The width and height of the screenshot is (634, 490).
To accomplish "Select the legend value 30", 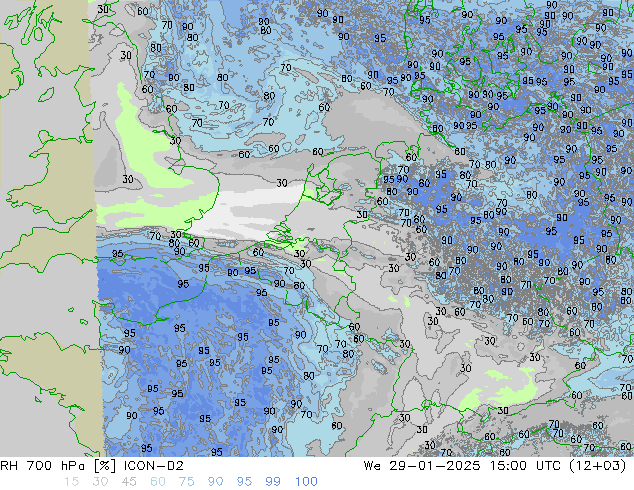I will tap(100, 482).
